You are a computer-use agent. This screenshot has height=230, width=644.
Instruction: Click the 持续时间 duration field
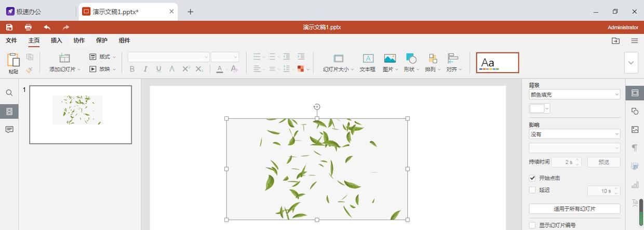[x=566, y=162]
